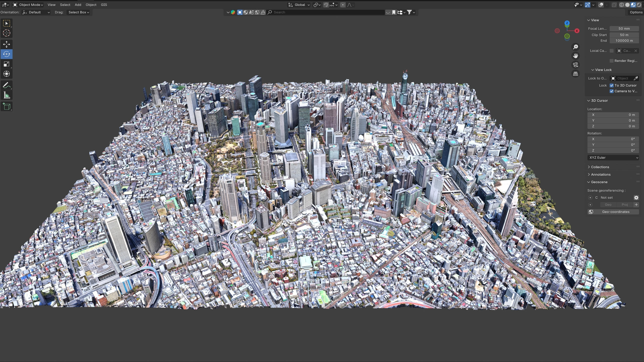
Task: Click the zoom magnifier viewport button
Action: coord(575,47)
